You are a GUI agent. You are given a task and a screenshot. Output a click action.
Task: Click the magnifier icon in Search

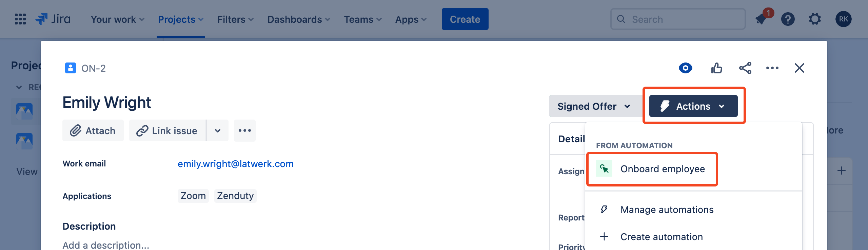[x=621, y=19]
